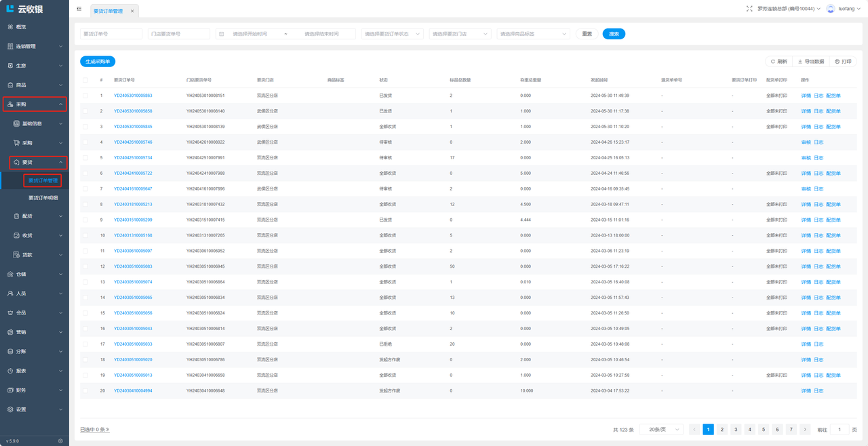Close the 要货订单管理 tab
Screen dimensions: 868x446
pos(132,11)
